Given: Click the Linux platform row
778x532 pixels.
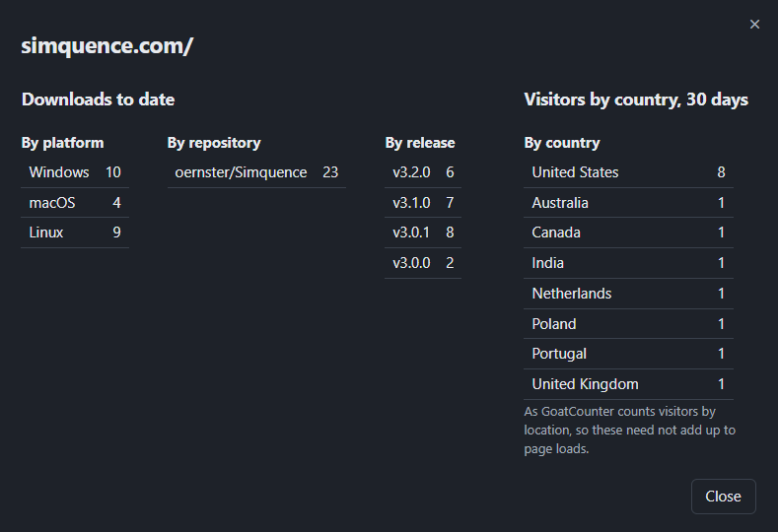Looking at the screenshot, I should pos(75,233).
